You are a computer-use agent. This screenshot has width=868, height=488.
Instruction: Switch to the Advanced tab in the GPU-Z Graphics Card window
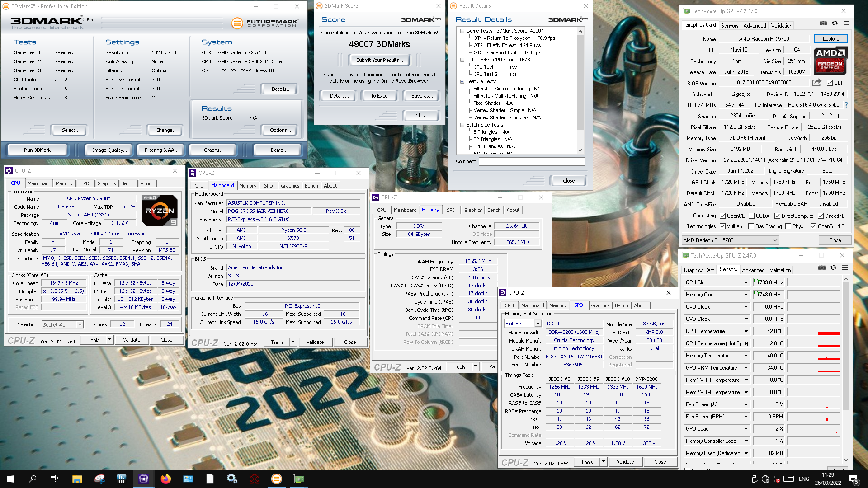(755, 26)
